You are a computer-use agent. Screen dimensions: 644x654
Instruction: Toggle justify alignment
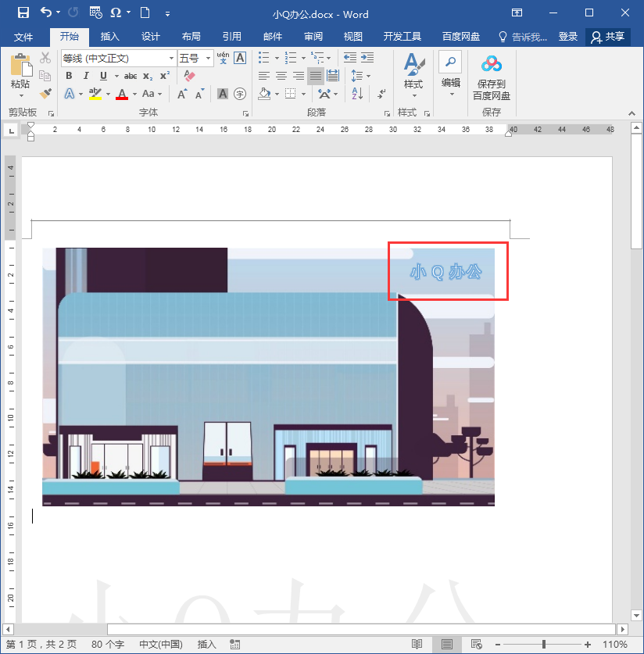point(316,76)
